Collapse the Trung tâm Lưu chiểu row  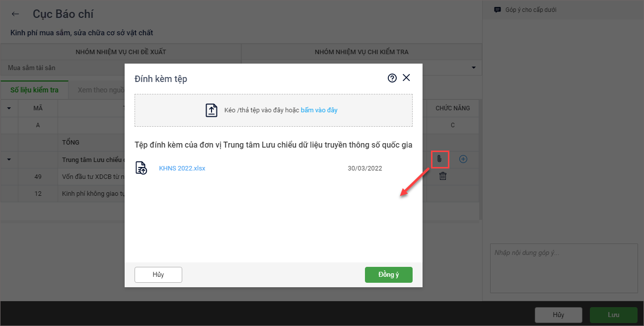(9, 160)
